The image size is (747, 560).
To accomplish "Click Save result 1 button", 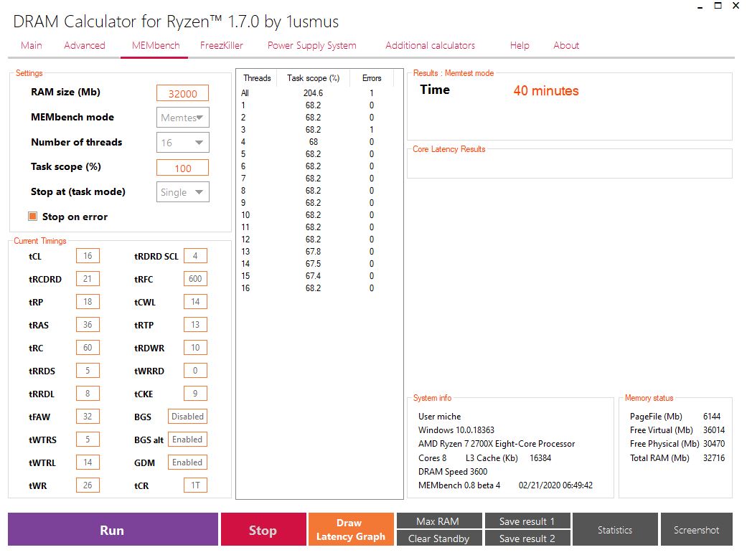I will [x=527, y=521].
